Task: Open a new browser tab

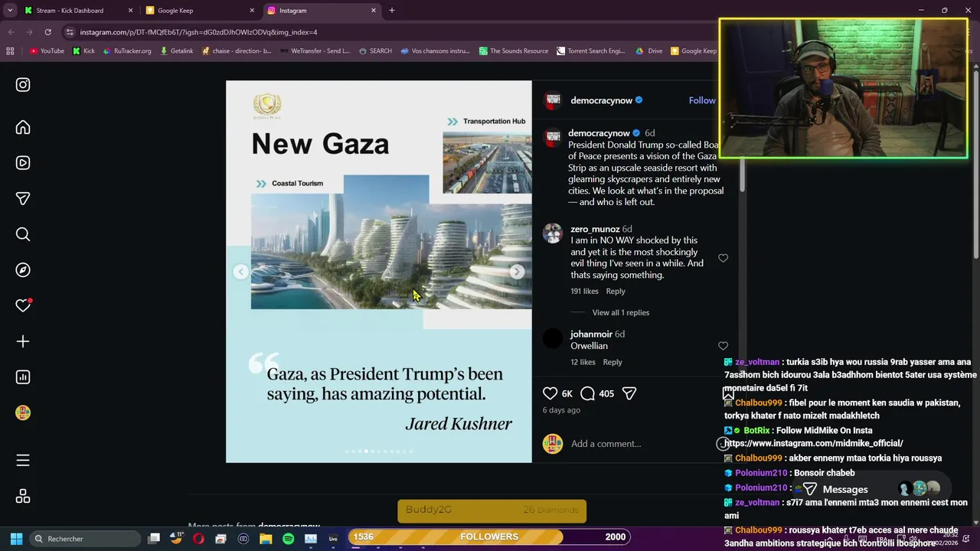Action: tap(391, 10)
